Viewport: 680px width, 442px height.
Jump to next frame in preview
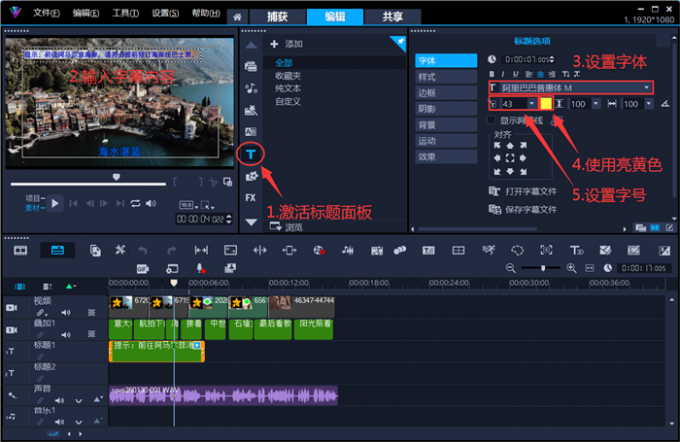[104, 203]
